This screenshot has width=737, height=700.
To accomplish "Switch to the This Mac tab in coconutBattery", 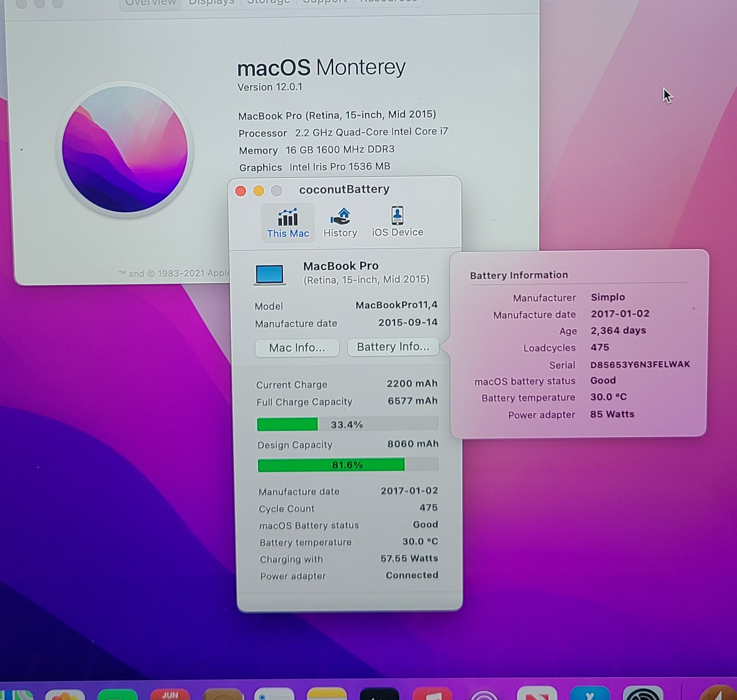I will [288, 223].
